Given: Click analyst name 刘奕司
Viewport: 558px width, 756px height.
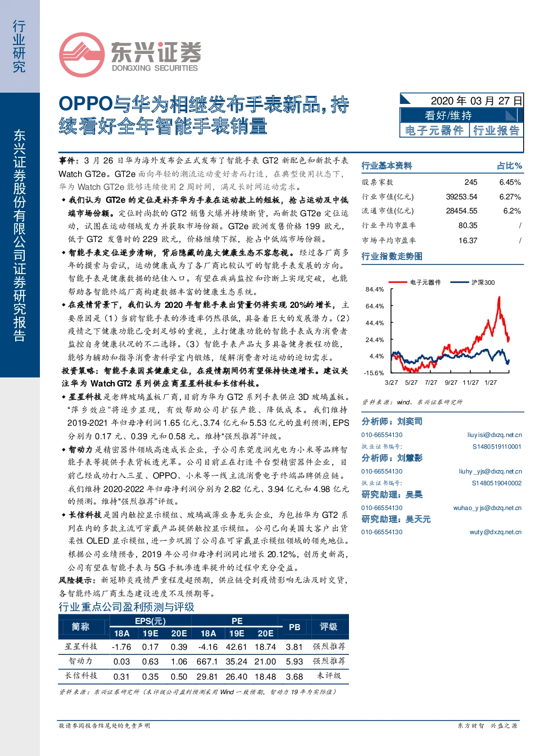Looking at the screenshot, I should 410,421.
